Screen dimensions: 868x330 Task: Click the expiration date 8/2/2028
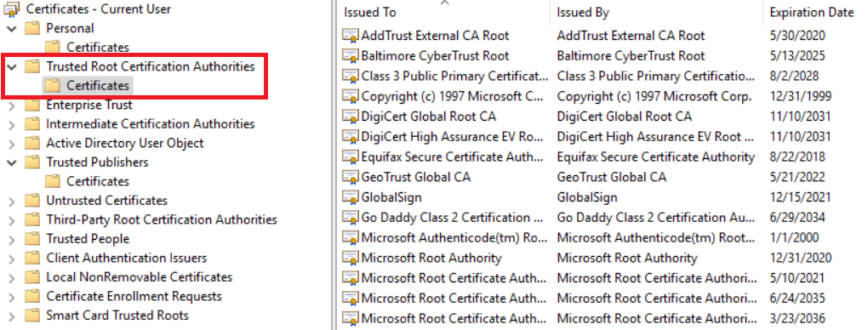pos(794,77)
